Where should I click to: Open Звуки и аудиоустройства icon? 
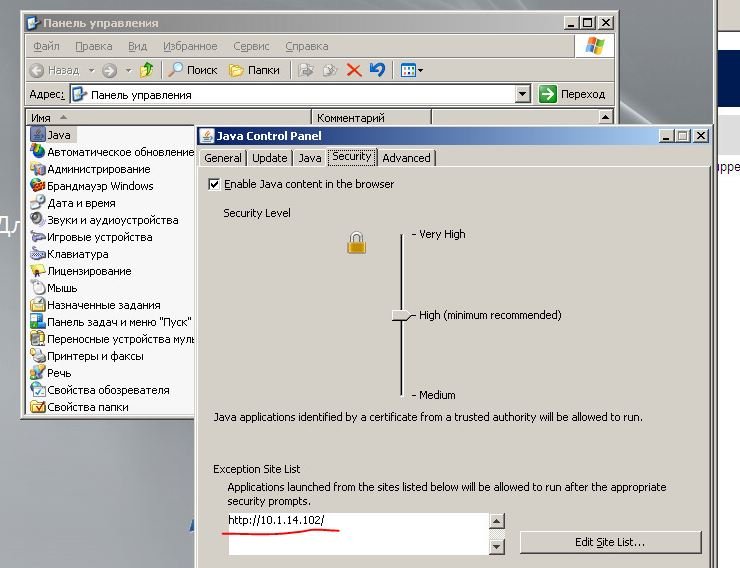click(x=37, y=219)
